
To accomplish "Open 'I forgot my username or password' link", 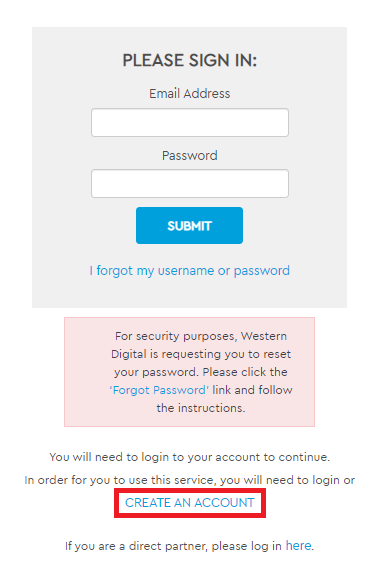I will point(190,271).
